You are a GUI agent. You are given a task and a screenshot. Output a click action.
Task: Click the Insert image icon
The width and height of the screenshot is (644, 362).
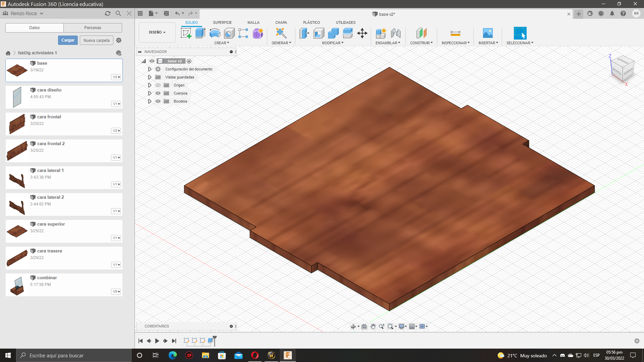[488, 33]
